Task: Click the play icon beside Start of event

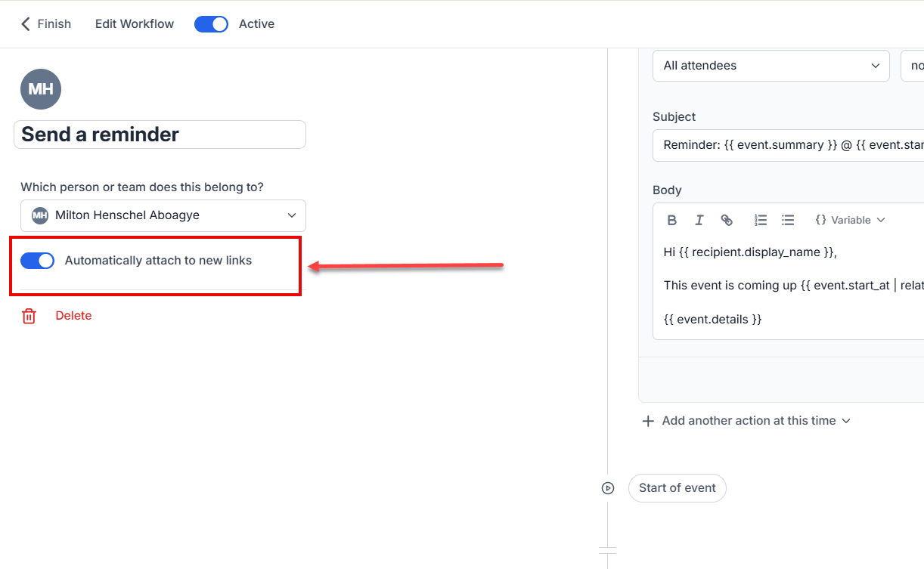Action: pyautogui.click(x=608, y=488)
